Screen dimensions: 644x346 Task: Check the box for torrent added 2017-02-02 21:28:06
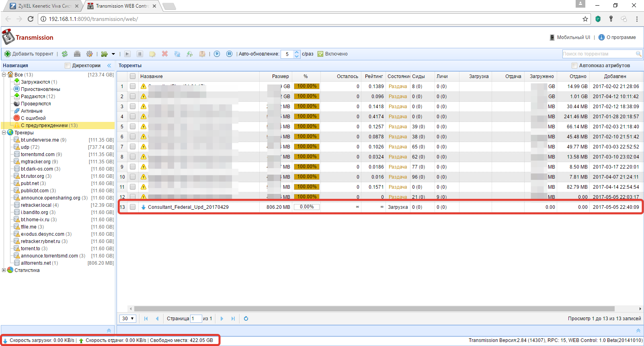point(133,86)
